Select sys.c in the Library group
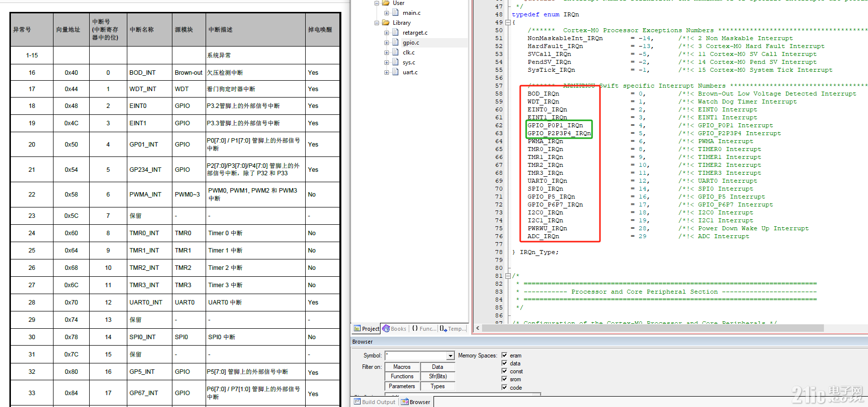The height and width of the screenshot is (407, 868). point(409,62)
